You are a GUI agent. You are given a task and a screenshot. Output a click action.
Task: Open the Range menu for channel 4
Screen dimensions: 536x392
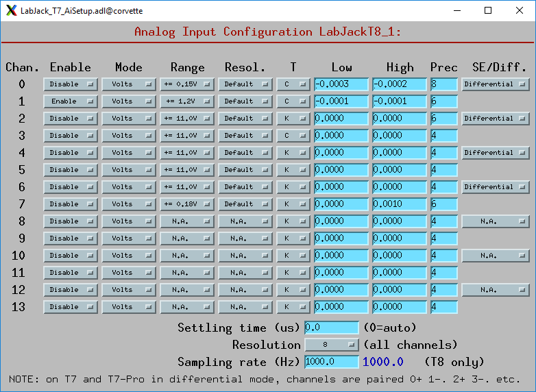click(187, 152)
